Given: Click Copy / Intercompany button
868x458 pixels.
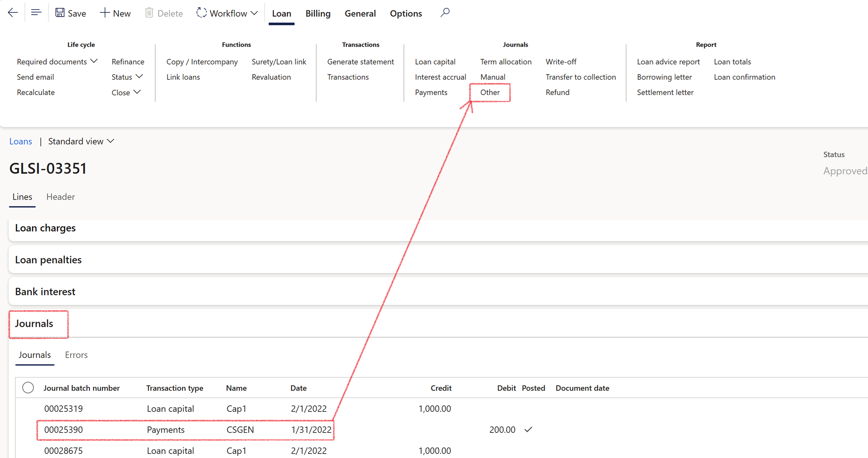Looking at the screenshot, I should pyautogui.click(x=202, y=61).
